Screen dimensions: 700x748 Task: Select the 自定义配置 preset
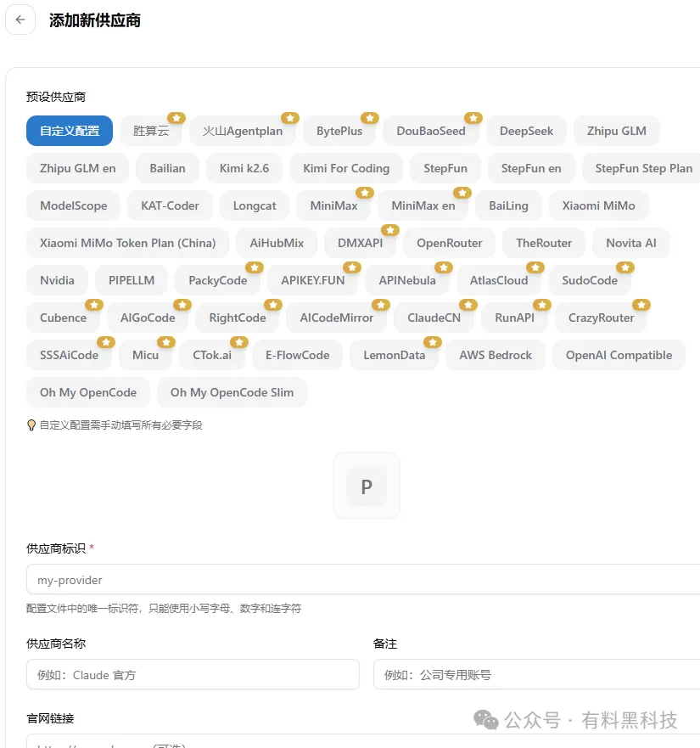[x=70, y=131]
